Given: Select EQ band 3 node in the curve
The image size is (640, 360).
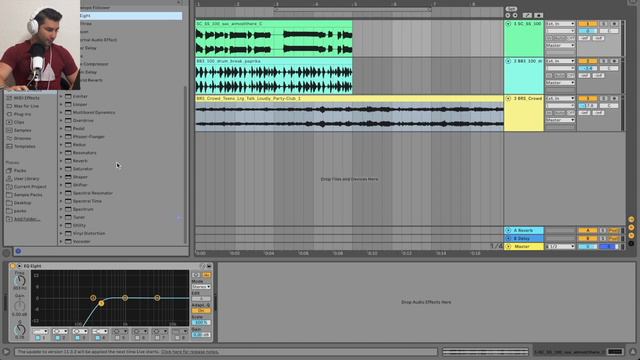Looking at the screenshot, I should (x=125, y=298).
